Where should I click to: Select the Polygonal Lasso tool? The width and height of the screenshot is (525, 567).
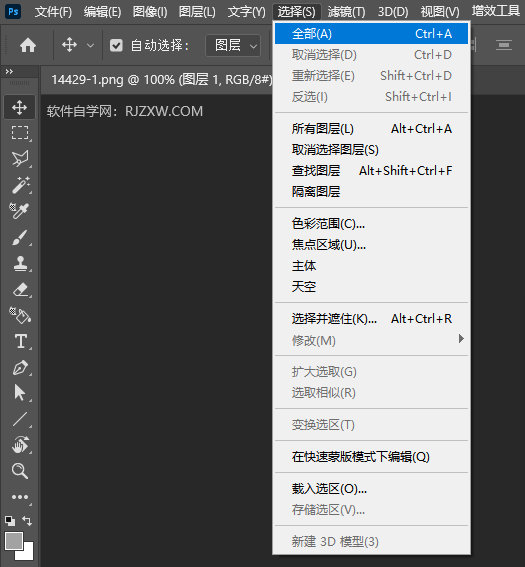(20, 159)
